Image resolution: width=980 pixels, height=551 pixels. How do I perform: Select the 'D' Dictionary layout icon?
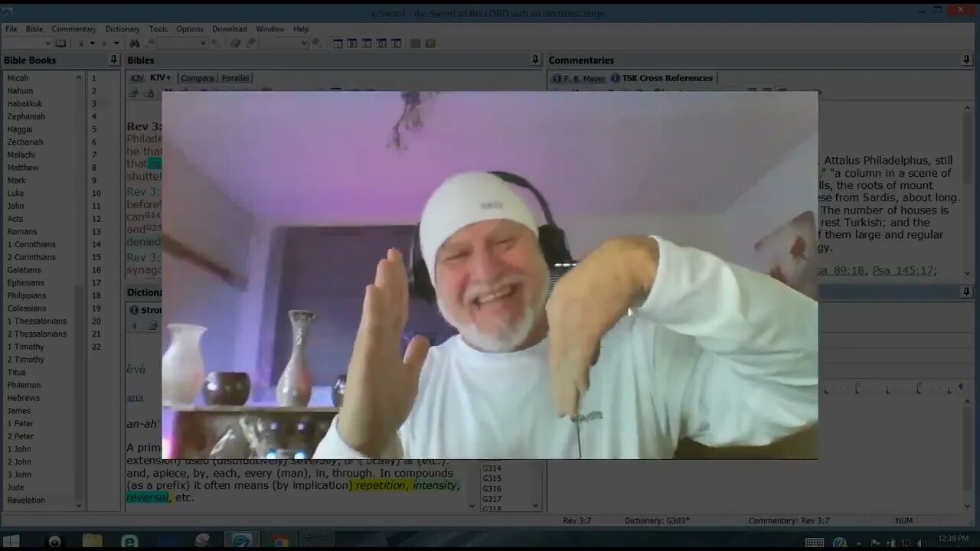coord(381,44)
